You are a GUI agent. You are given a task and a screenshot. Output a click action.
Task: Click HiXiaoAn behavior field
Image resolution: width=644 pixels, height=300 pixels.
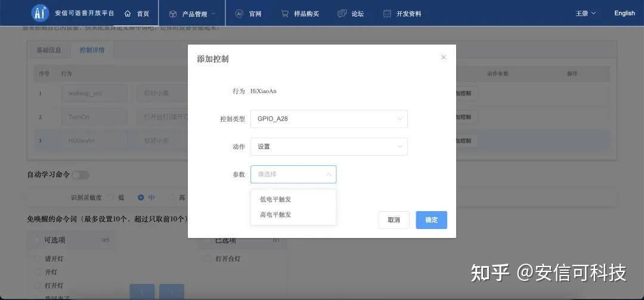[94, 141]
